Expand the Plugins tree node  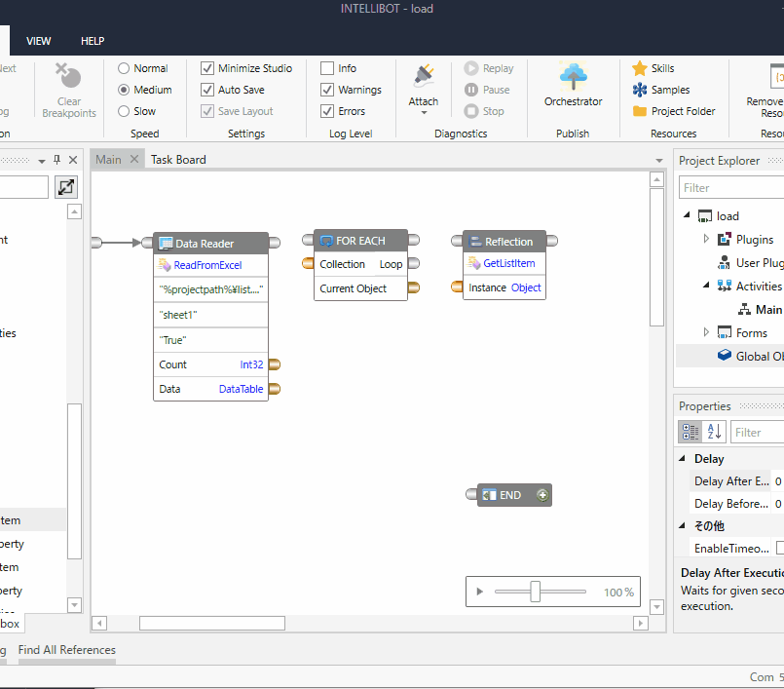click(706, 239)
